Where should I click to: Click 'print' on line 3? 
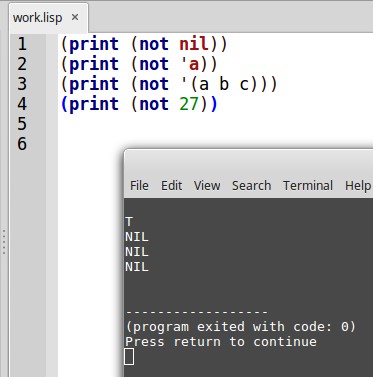pyautogui.click(x=94, y=85)
